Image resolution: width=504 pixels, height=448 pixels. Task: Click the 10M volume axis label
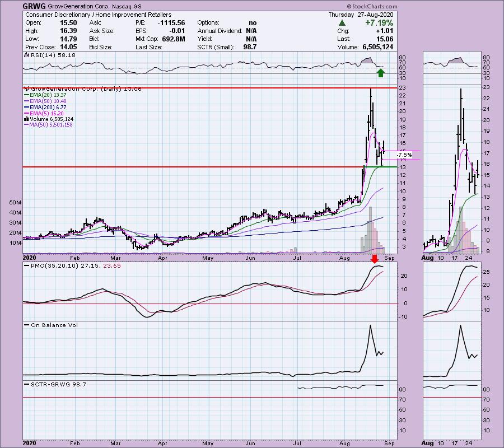[16, 243]
